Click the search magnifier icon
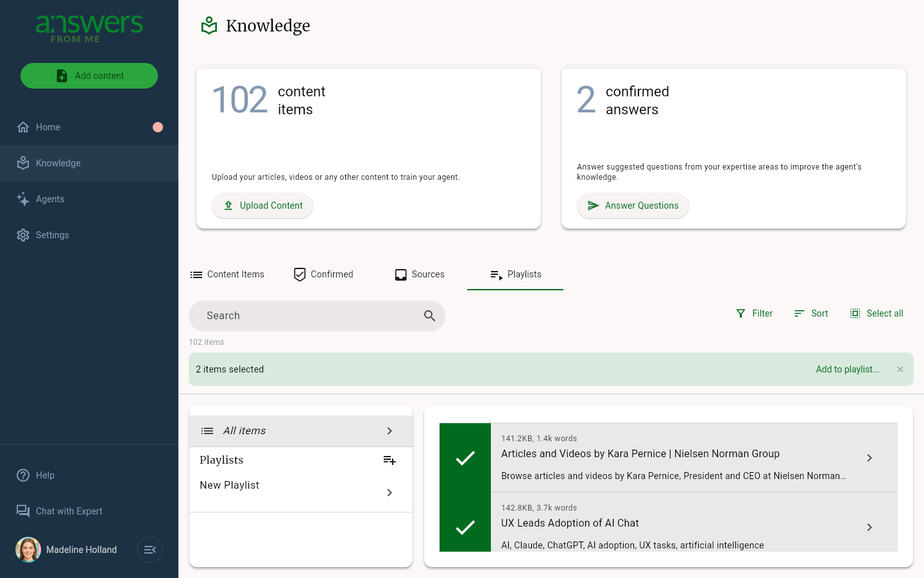The height and width of the screenshot is (578, 924). tap(430, 316)
